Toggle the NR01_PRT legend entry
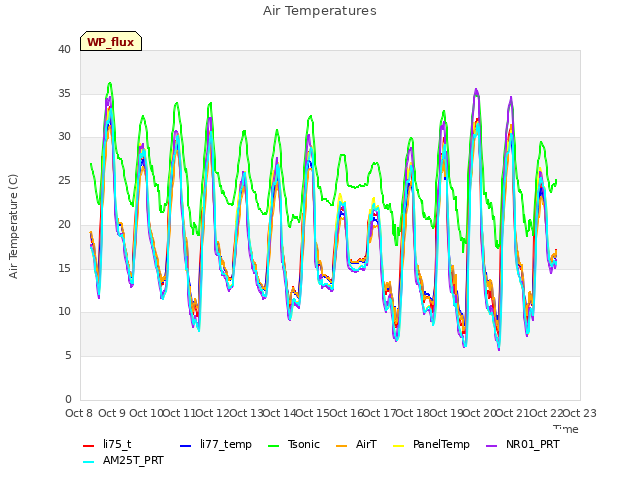 point(522,444)
